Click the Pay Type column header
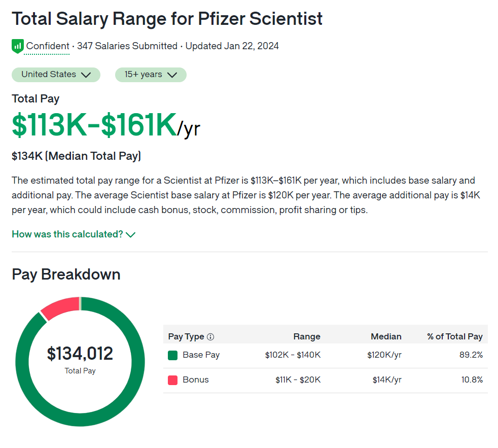 (x=186, y=336)
